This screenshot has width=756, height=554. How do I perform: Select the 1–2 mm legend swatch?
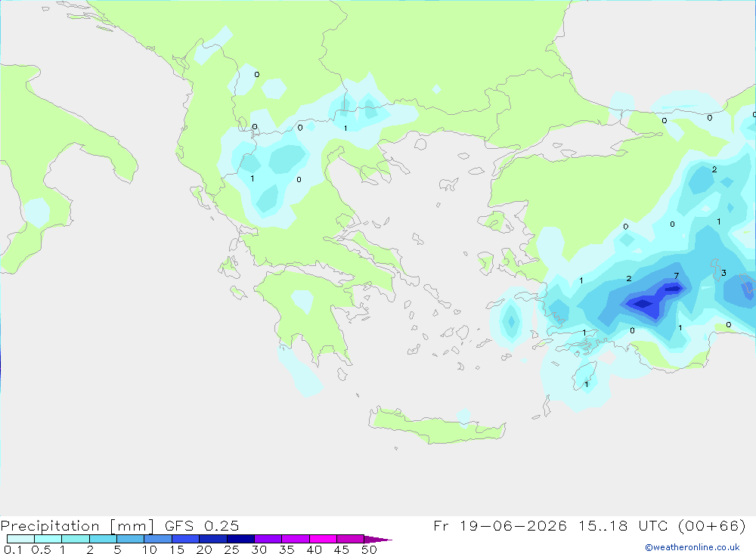(x=75, y=539)
